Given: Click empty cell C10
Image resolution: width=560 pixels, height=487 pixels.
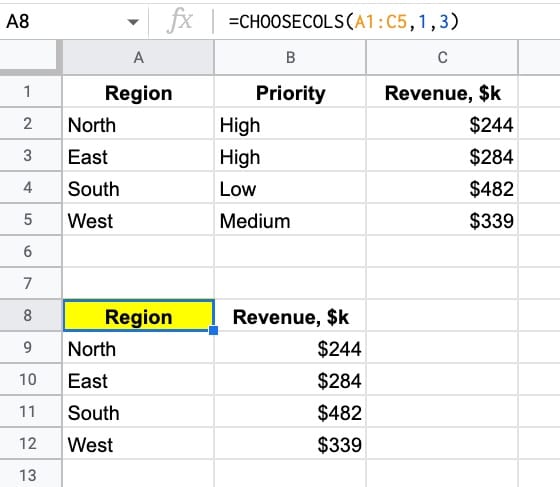Looking at the screenshot, I should (x=442, y=380).
